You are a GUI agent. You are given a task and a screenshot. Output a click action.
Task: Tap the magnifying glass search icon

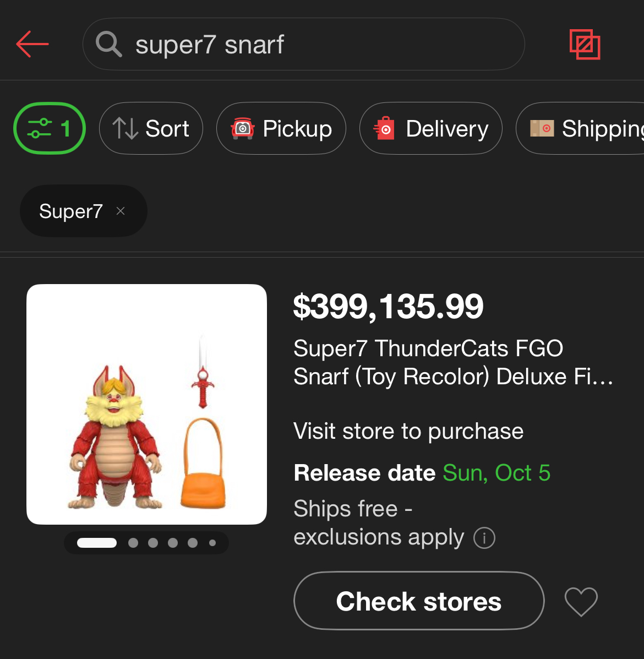(108, 44)
